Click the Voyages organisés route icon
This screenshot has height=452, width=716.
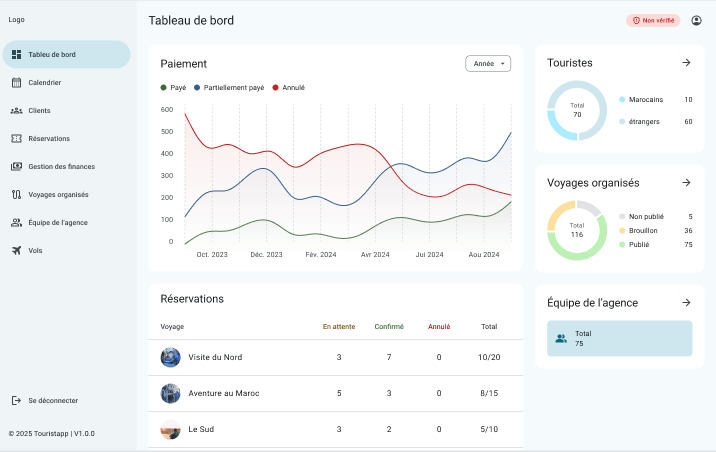17,195
